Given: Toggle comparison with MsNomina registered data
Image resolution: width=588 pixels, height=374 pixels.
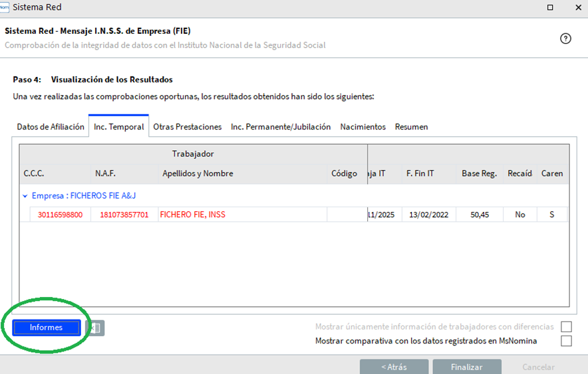Looking at the screenshot, I should (566, 341).
